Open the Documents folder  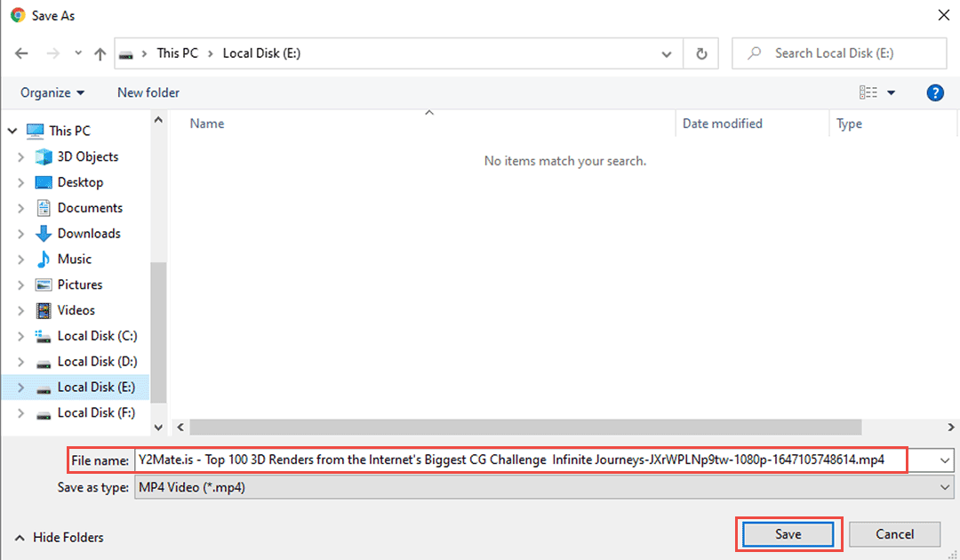[90, 208]
